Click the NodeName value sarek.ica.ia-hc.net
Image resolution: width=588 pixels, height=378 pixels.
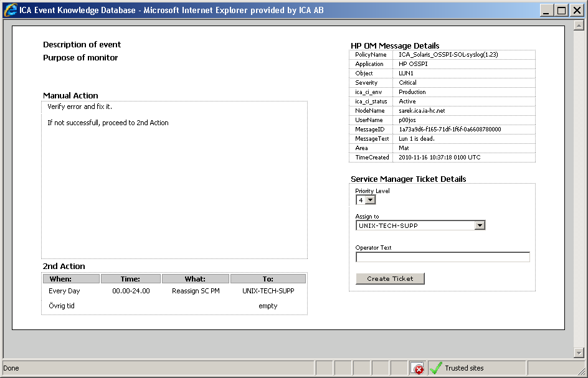click(x=422, y=111)
